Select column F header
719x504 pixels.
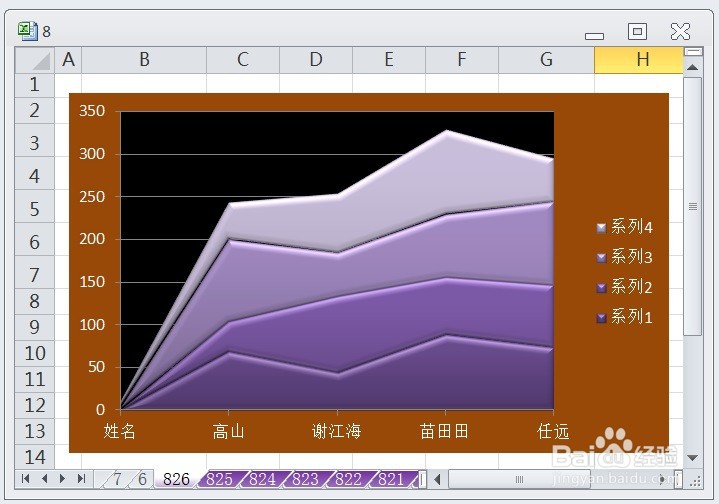pos(462,60)
